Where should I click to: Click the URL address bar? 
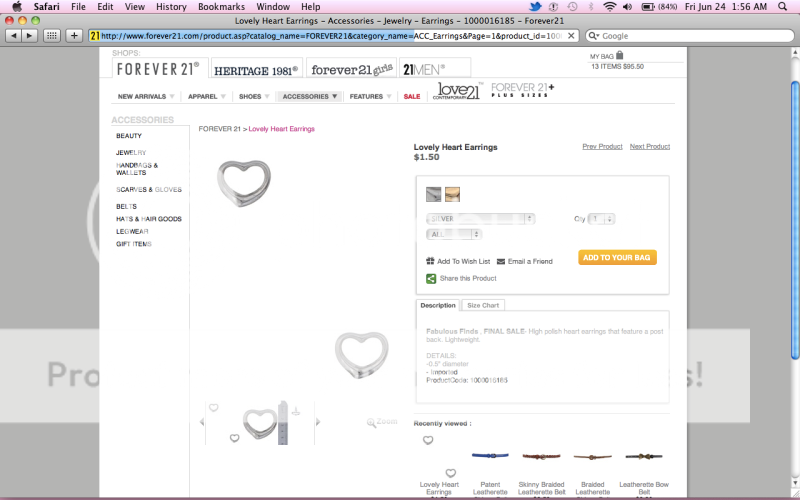(x=327, y=36)
